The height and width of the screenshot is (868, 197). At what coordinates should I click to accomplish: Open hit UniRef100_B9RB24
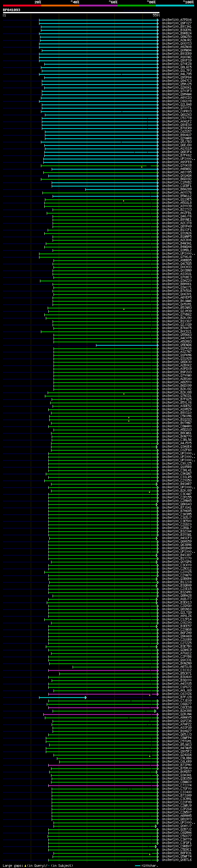pyautogui.click(x=176, y=33)
